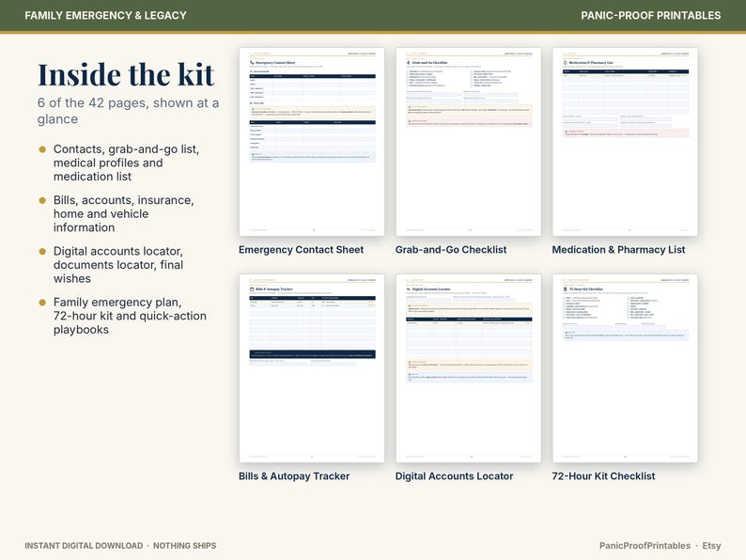
Task: Click the 'NOTHING SHIPS' footer text
Action: (184, 546)
